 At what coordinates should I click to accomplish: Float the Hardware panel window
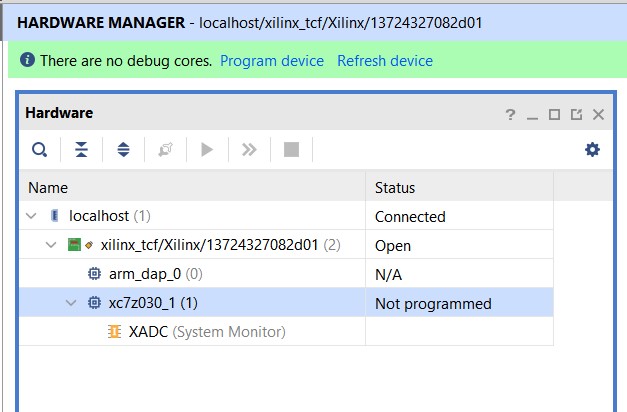tap(576, 115)
